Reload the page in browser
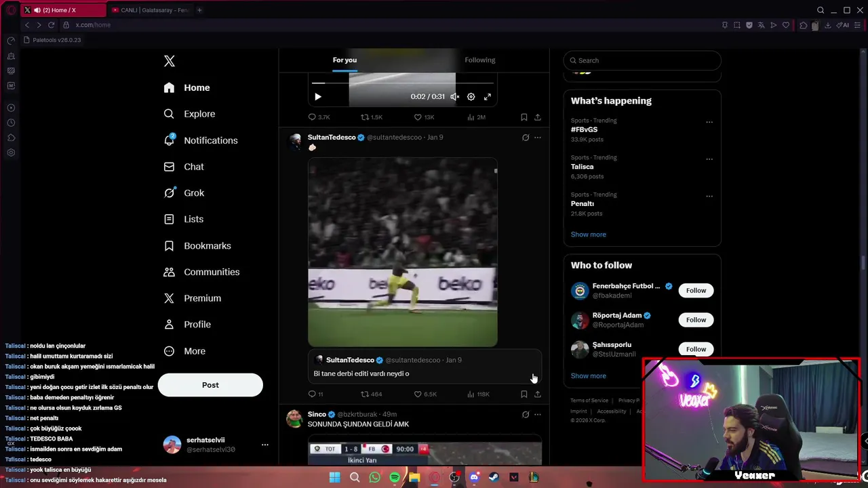868x488 pixels. 51,25
